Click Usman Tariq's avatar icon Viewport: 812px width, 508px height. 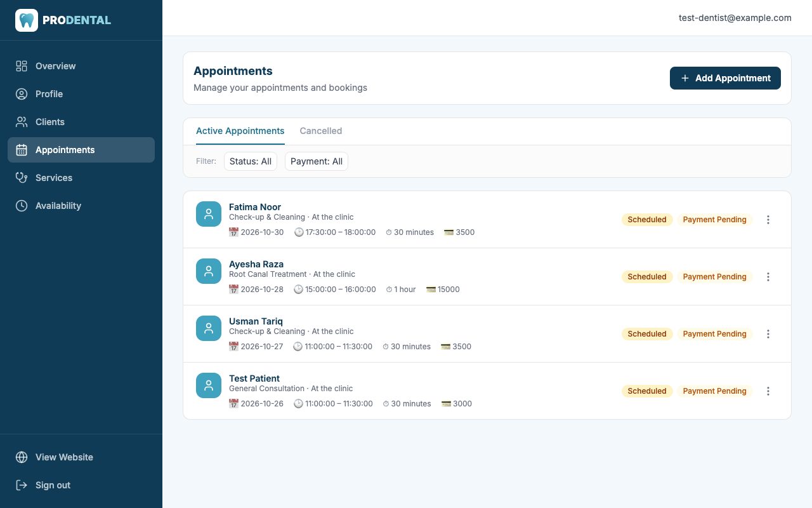[x=209, y=328]
